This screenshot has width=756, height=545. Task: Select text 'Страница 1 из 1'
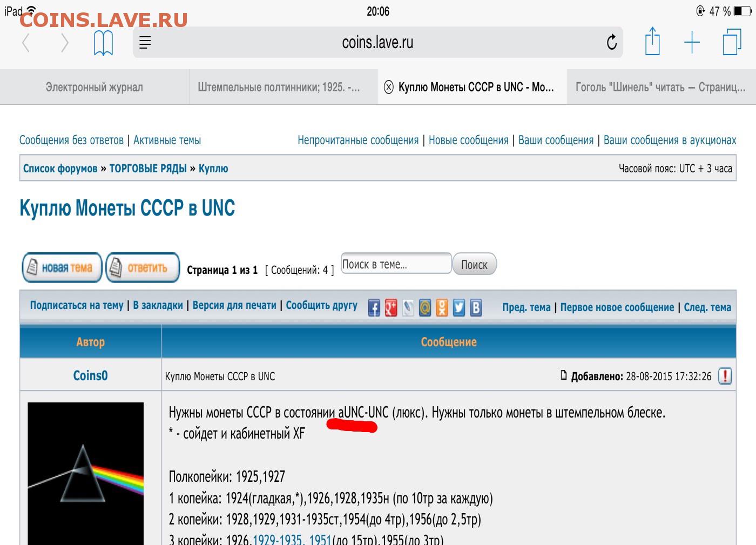(222, 270)
